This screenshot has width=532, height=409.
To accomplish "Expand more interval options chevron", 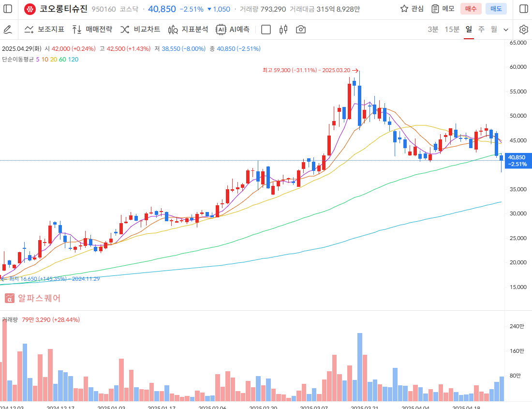I will [505, 30].
